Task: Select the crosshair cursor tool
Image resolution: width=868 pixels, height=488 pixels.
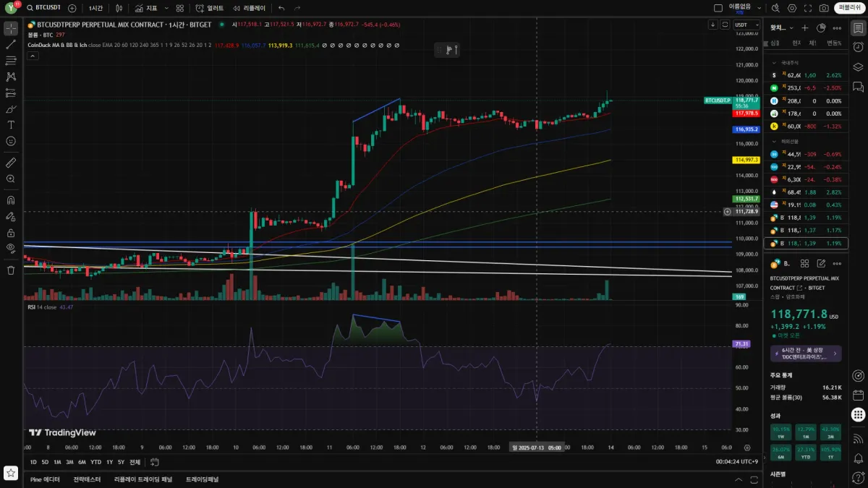Action: (x=11, y=29)
